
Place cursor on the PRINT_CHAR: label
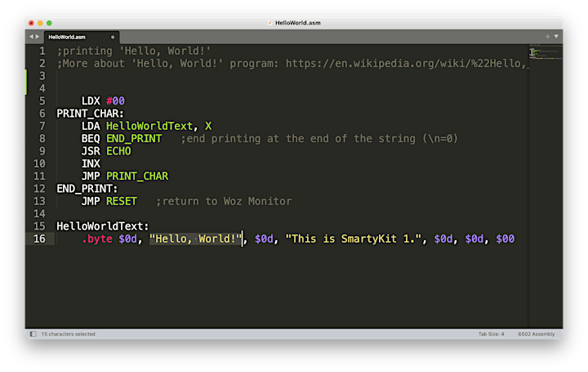[x=90, y=114]
